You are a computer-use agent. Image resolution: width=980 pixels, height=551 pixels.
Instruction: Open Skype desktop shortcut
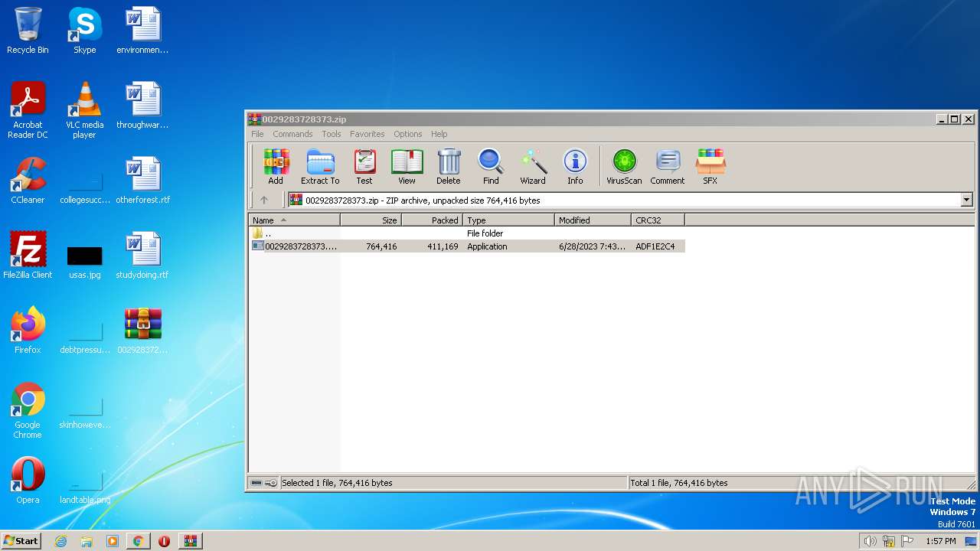coord(84,32)
